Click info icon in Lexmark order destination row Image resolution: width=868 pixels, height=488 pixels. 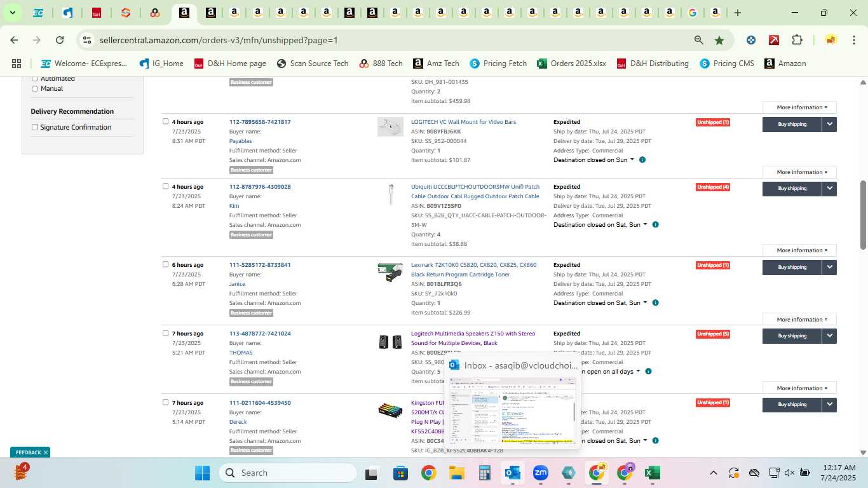click(655, 303)
